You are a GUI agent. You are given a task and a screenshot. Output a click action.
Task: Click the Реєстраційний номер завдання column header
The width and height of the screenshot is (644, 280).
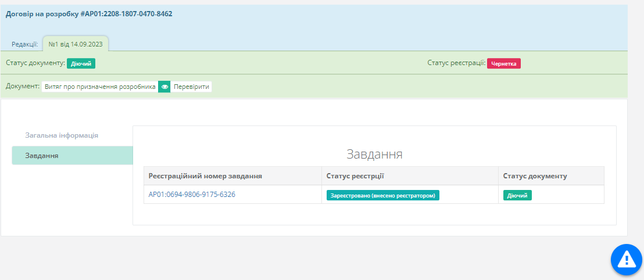(205, 176)
